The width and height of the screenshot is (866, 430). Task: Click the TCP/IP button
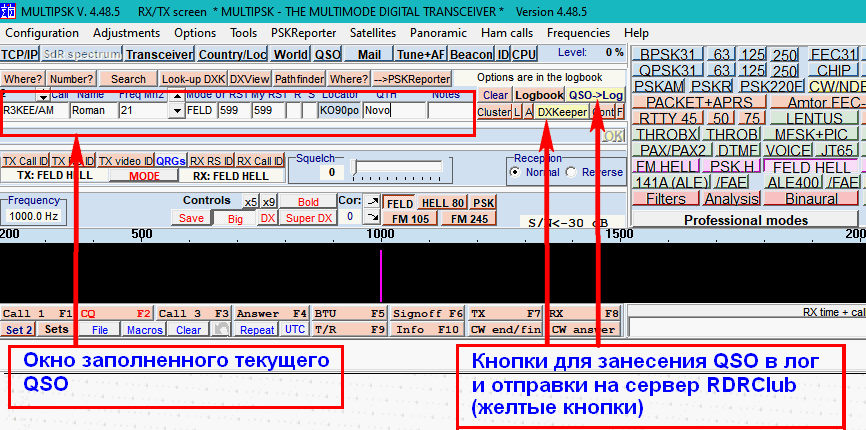(19, 54)
